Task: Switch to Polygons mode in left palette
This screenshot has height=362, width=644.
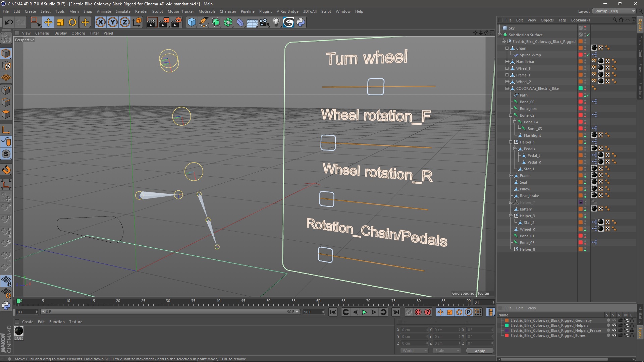Action: [6, 114]
